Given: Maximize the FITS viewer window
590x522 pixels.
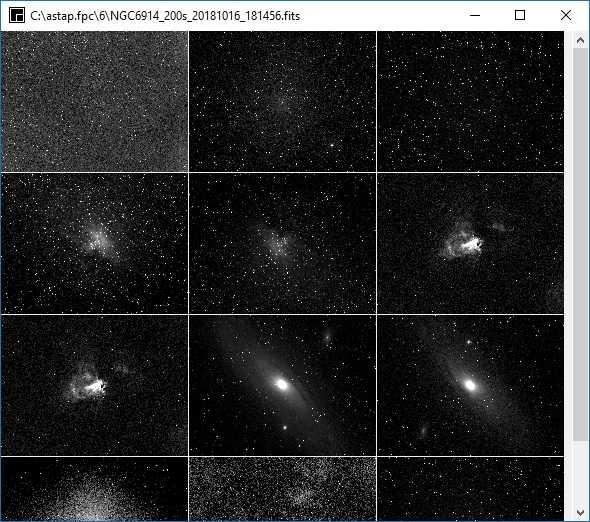Looking at the screenshot, I should [520, 15].
